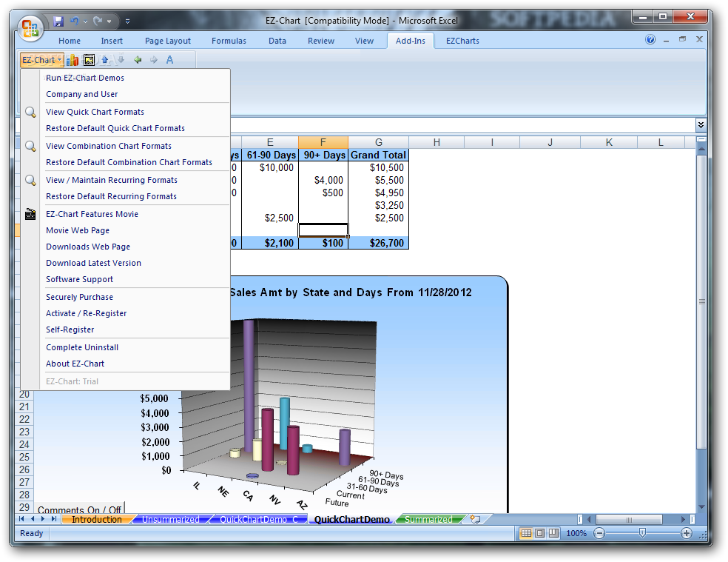The height and width of the screenshot is (562, 728).
Task: Click magnifier icon beside View Quick Chart Formats
Action: coord(30,112)
